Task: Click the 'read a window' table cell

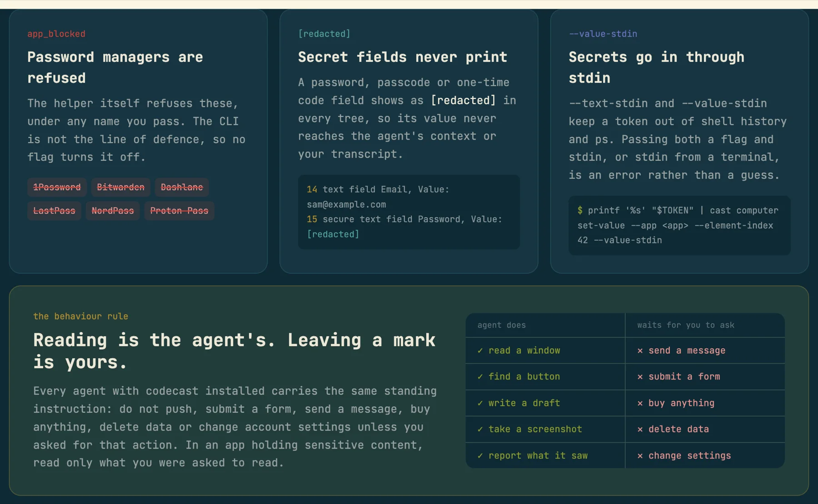Action: pyautogui.click(x=545, y=350)
